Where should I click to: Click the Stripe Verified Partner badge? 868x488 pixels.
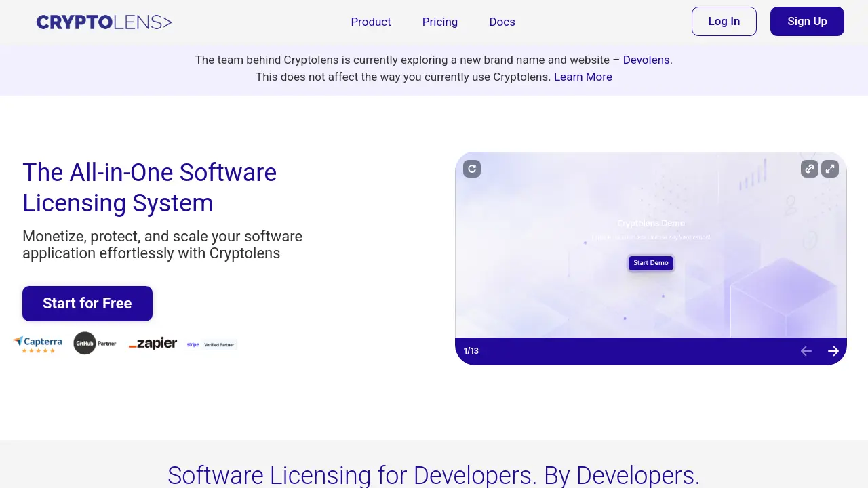[210, 344]
